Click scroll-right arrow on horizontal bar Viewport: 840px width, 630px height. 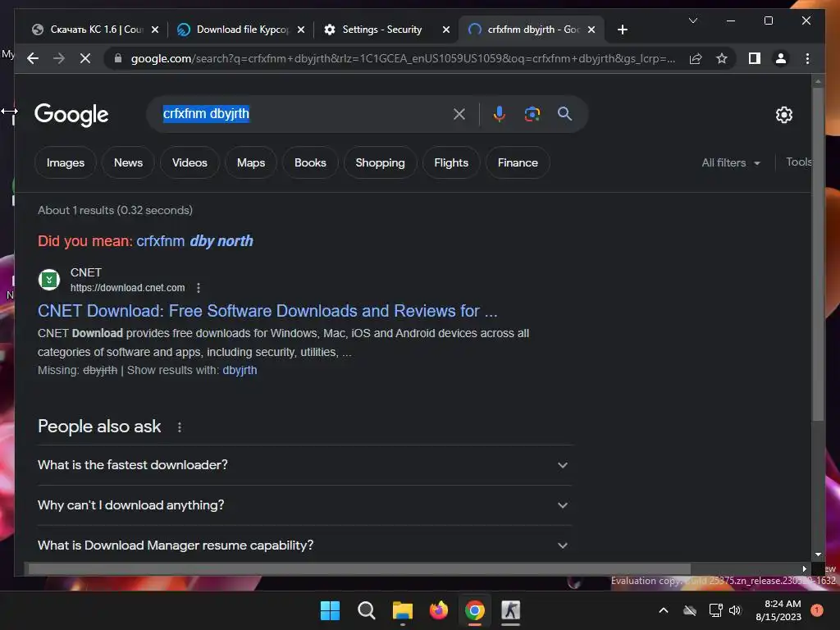click(804, 568)
